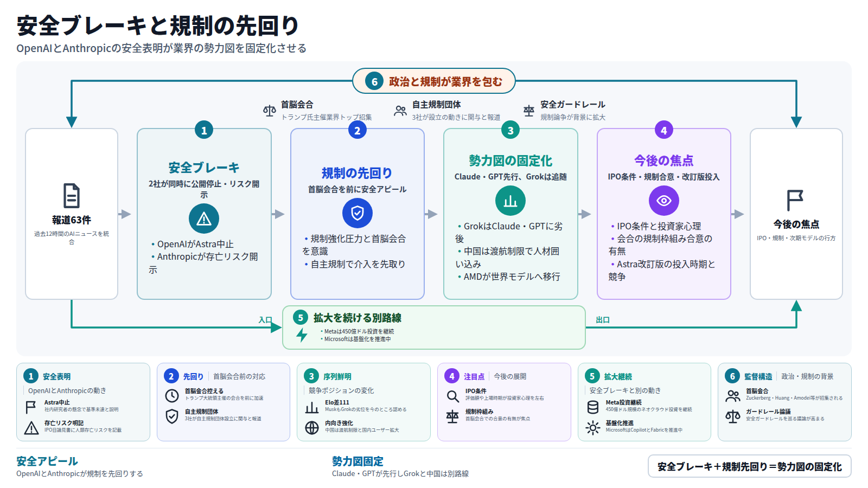
Task: Click the bar chart icon next to Elo差111
Action: [x=312, y=407]
